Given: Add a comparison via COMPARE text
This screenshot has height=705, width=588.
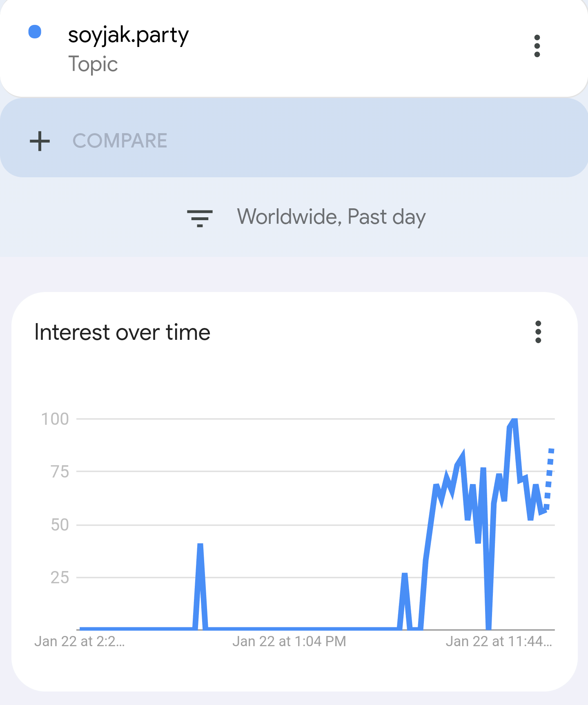Looking at the screenshot, I should [x=120, y=141].
